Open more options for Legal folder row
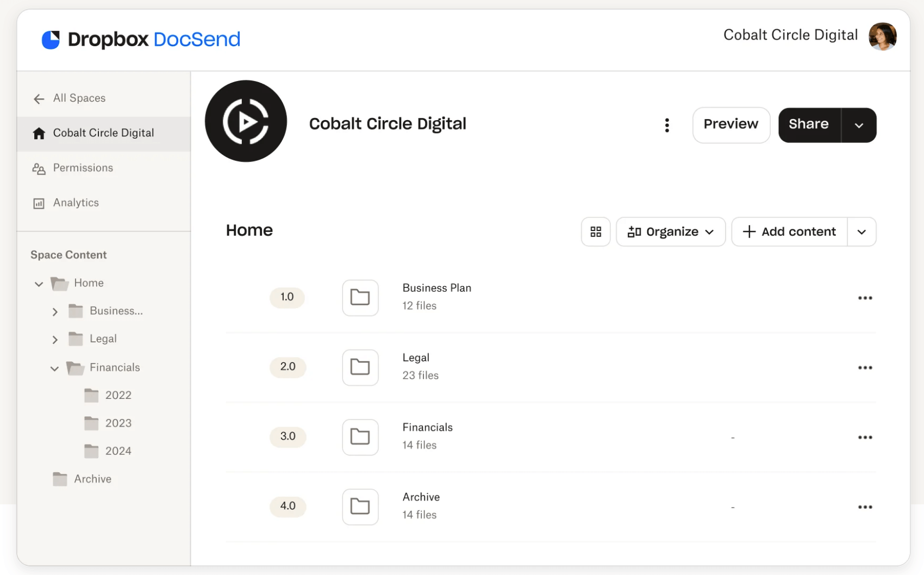The height and width of the screenshot is (575, 924). (x=865, y=368)
